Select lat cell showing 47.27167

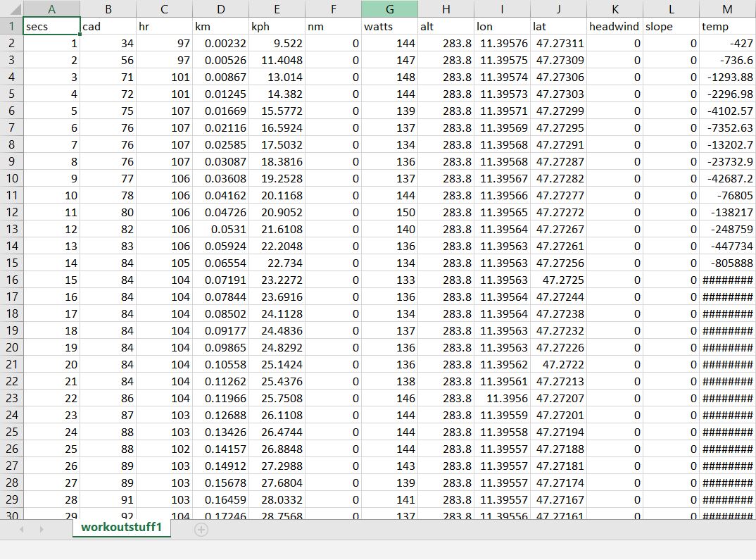(x=559, y=499)
